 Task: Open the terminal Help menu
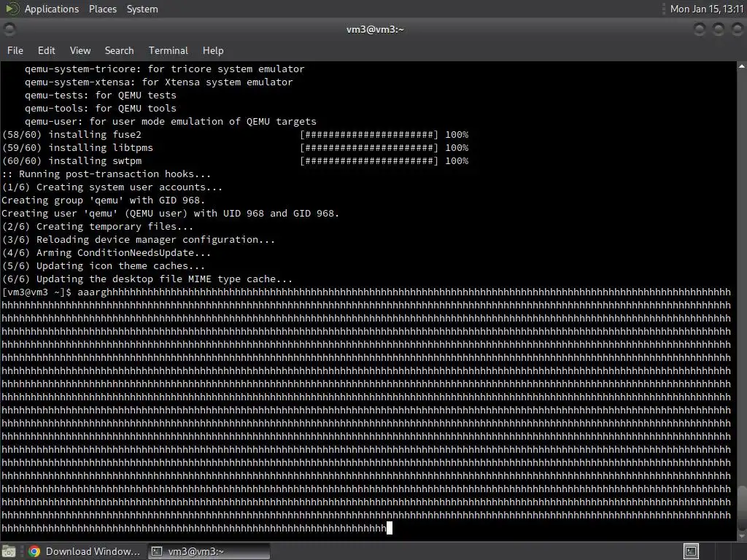tap(213, 50)
